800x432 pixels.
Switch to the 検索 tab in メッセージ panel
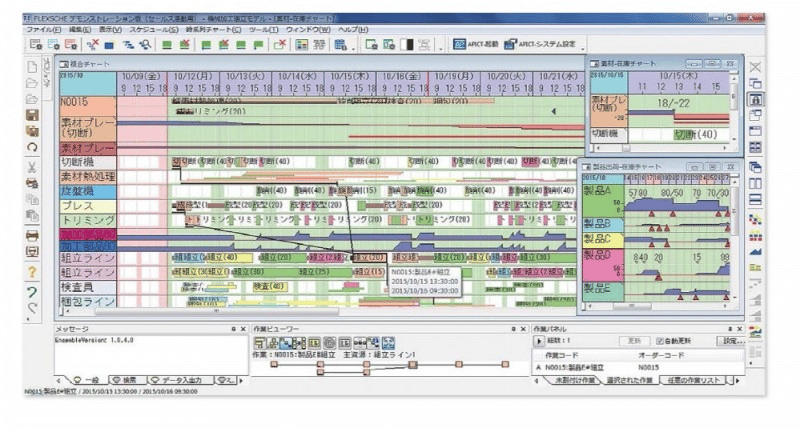tap(126, 380)
